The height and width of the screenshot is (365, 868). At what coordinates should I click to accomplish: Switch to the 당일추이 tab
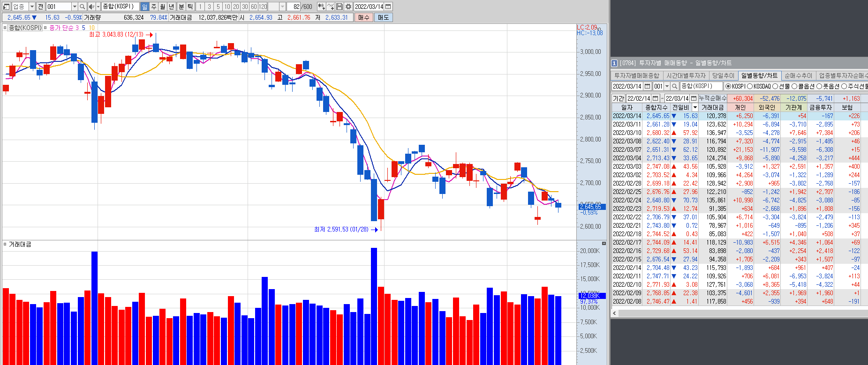coord(723,75)
